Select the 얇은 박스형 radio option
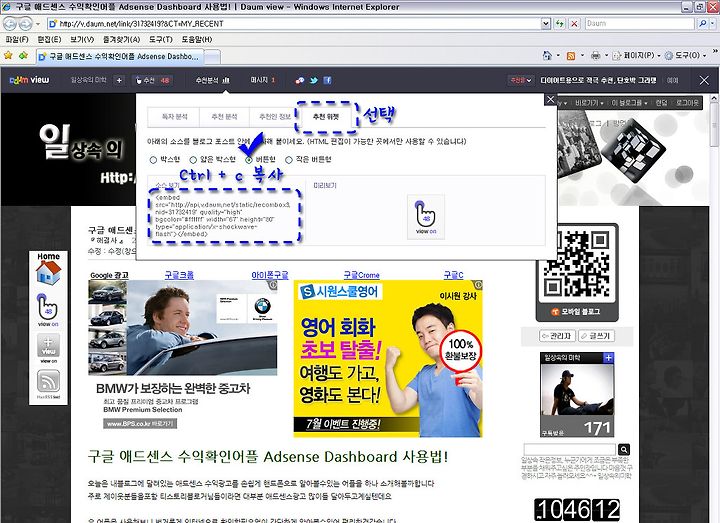Screen dimensions: 720x523 click(x=193, y=160)
